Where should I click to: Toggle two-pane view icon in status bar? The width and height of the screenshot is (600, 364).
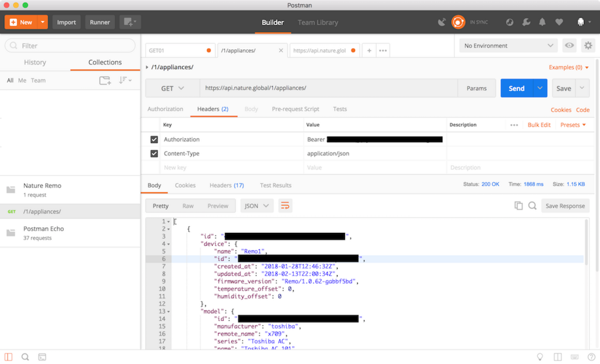(x=558, y=357)
